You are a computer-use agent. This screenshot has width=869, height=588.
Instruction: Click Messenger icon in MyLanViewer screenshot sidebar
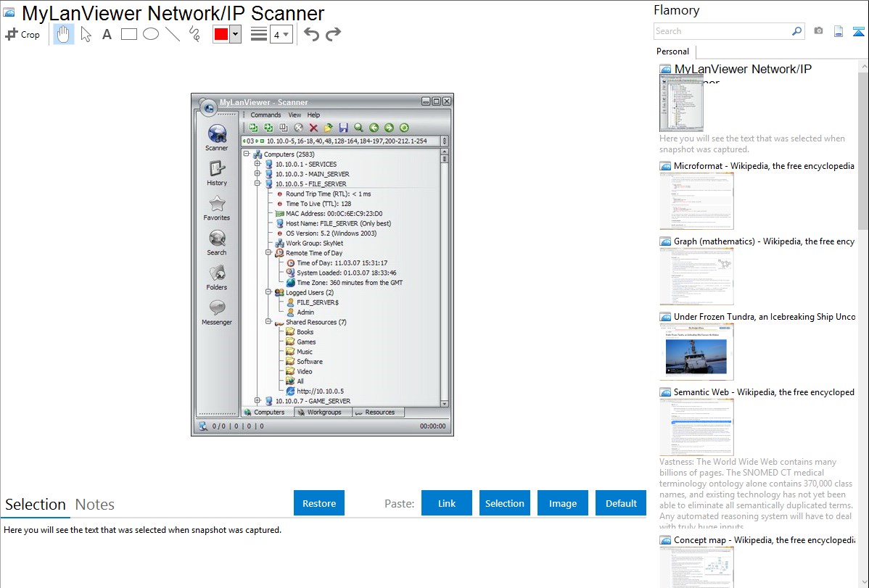click(x=217, y=307)
